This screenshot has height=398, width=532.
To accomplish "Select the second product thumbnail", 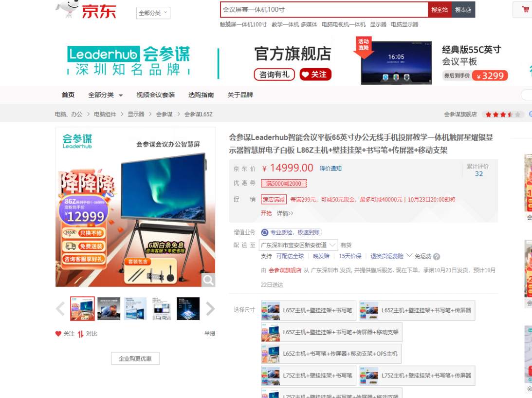I will point(109,309).
